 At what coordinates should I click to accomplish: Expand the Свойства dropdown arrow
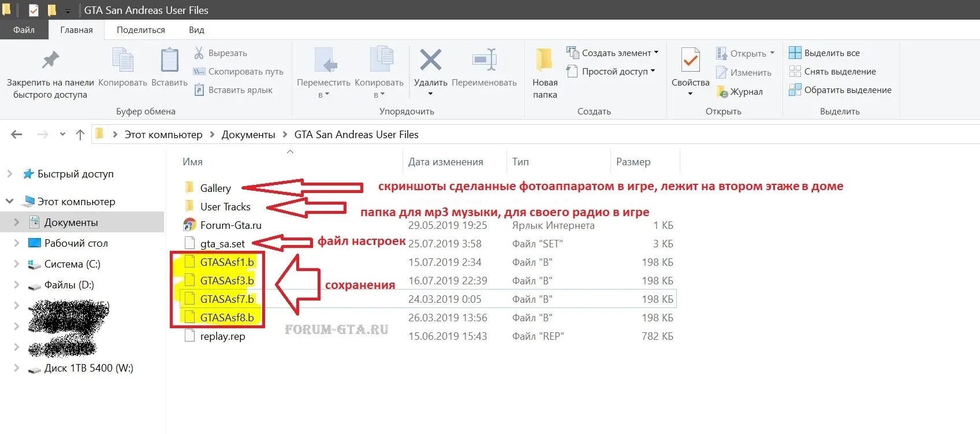[690, 94]
